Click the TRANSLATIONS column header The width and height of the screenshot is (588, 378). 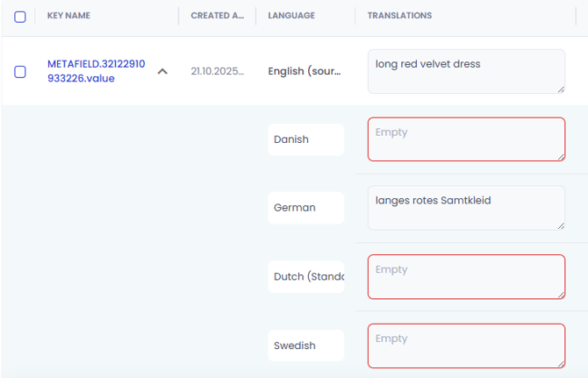click(399, 16)
